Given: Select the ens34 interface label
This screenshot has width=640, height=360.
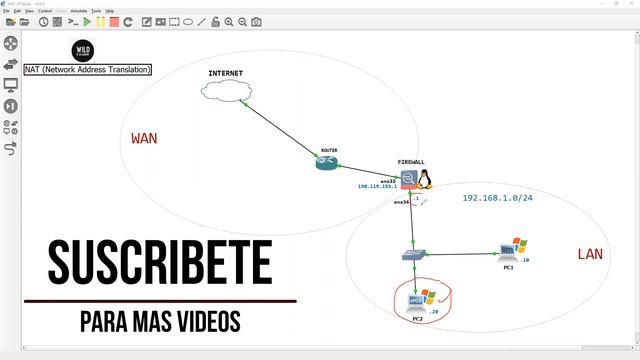Looking at the screenshot, I should click(402, 202).
